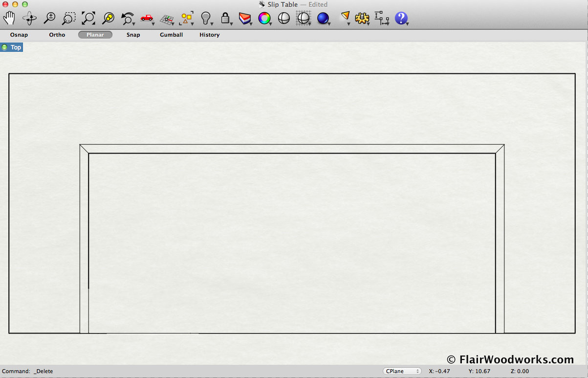Select the Pan hand tool
This screenshot has height=378, width=588.
click(x=9, y=19)
